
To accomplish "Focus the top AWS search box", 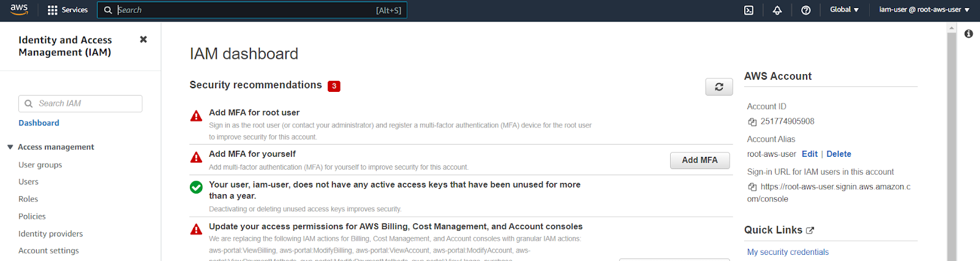I will click(252, 10).
